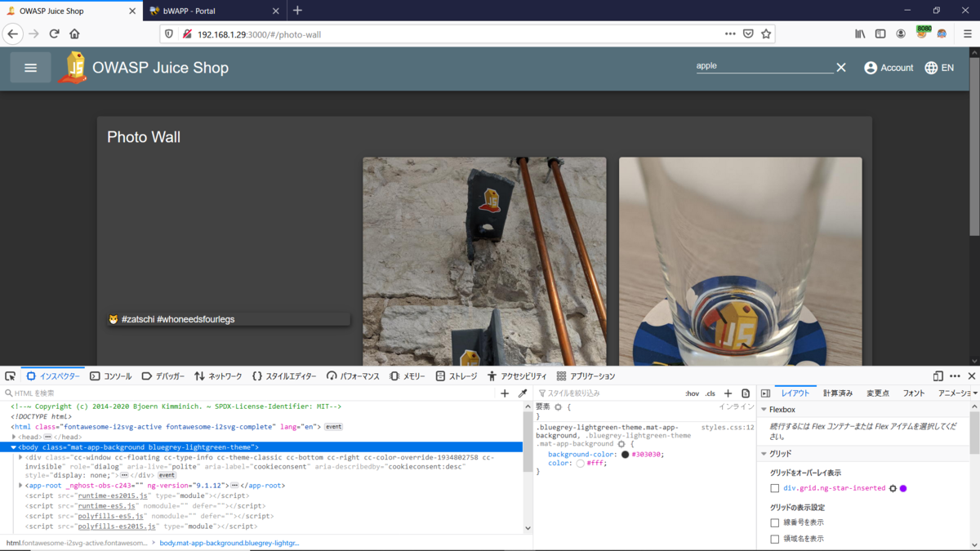
Task: Click the HTML を検索 search field
Action: [x=249, y=393]
